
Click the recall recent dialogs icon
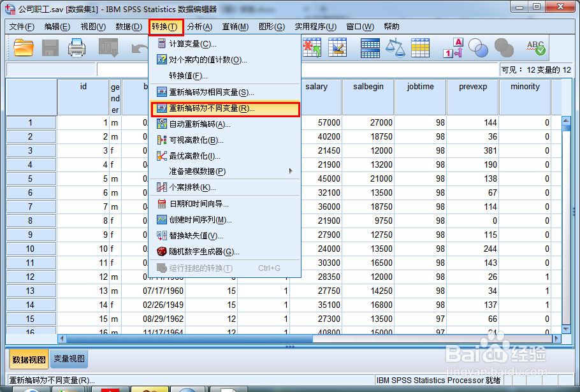pos(109,48)
